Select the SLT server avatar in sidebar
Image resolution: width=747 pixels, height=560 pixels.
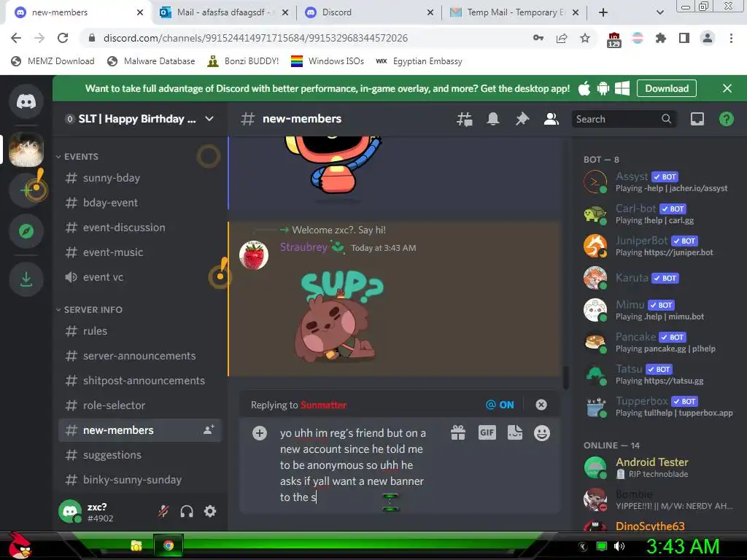(x=26, y=150)
